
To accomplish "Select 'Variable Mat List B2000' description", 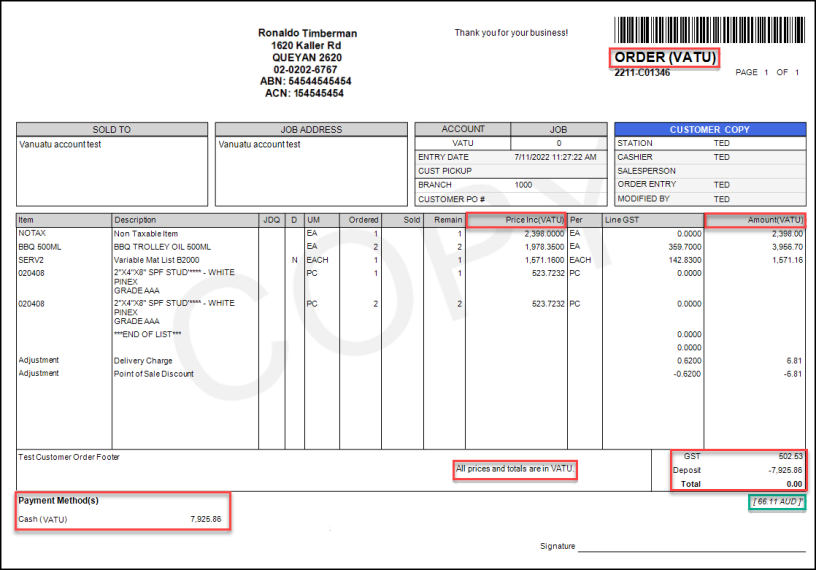I will [157, 260].
